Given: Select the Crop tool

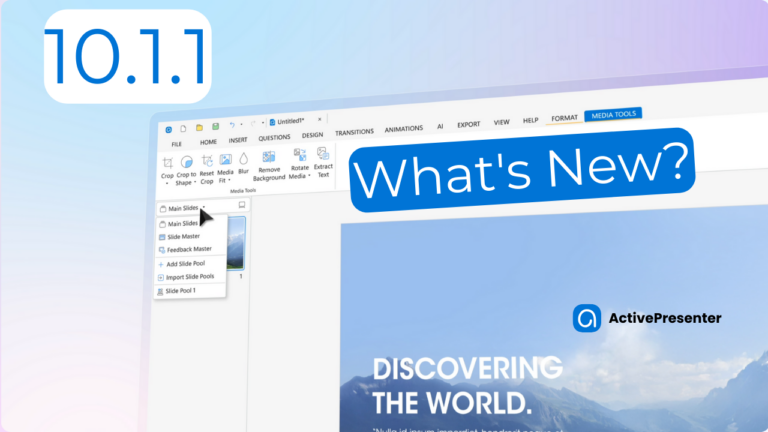Looking at the screenshot, I should point(168,168).
